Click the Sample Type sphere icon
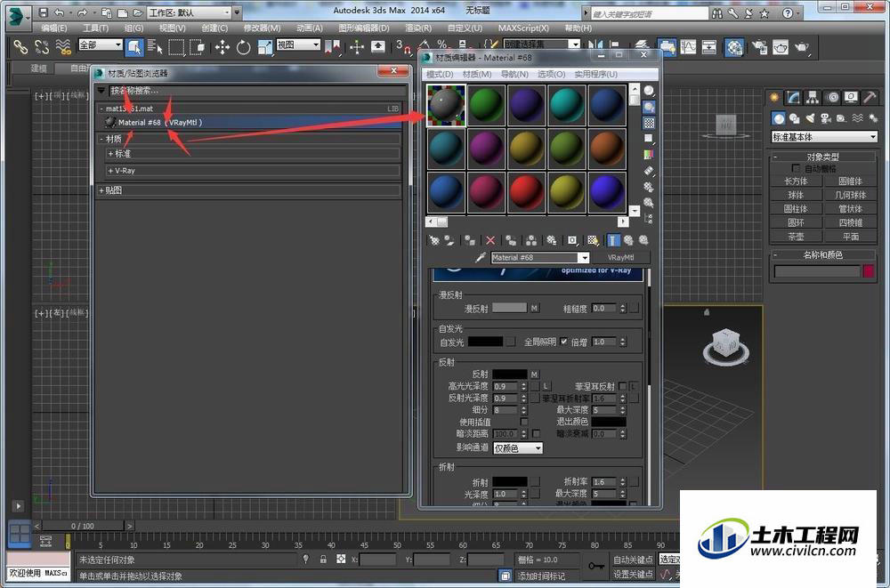 click(x=649, y=91)
